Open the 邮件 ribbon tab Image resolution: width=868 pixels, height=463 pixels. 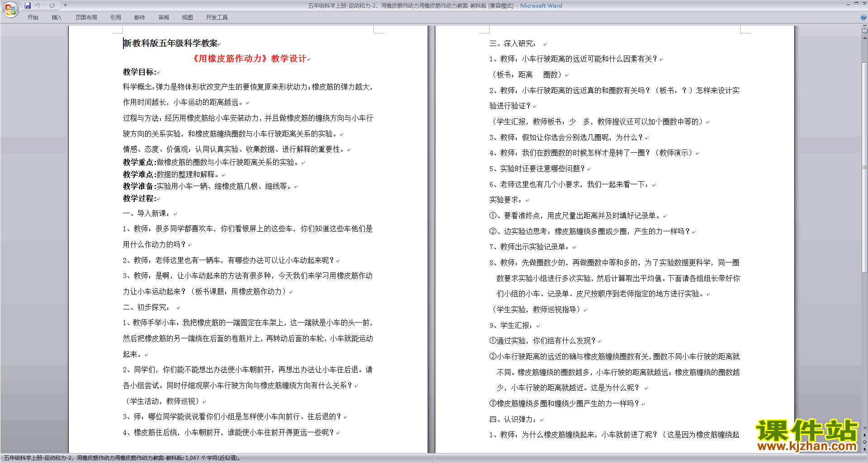point(140,18)
